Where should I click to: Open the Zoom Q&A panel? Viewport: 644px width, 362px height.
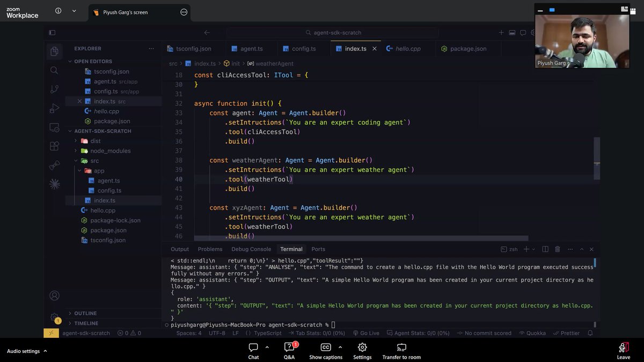point(289,351)
